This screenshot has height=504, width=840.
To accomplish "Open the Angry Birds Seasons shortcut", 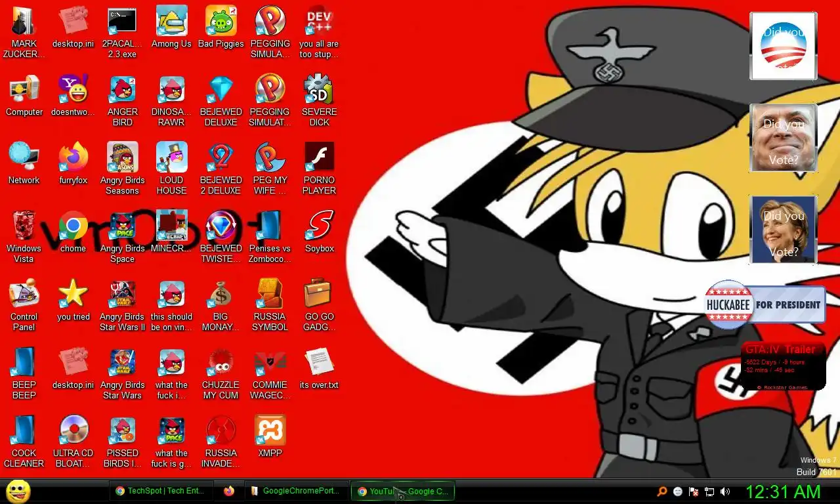I will tap(123, 169).
